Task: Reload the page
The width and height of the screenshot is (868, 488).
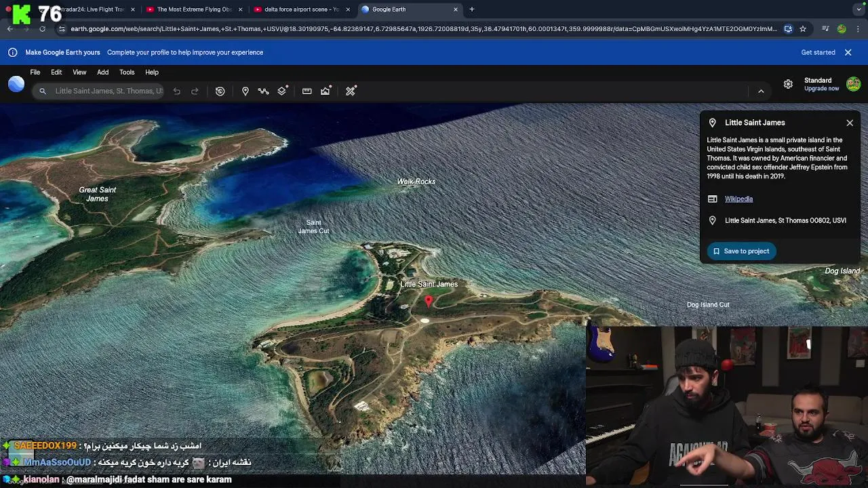Action: click(42, 29)
